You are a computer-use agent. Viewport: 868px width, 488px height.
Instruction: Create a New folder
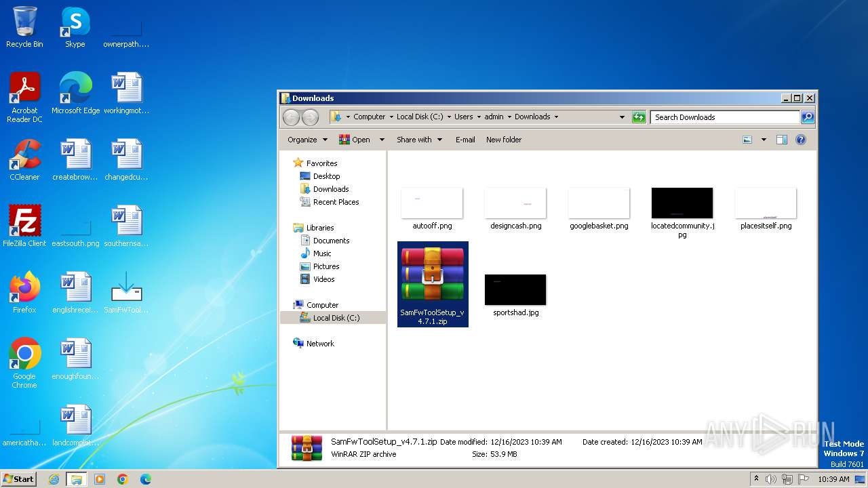[x=504, y=140]
